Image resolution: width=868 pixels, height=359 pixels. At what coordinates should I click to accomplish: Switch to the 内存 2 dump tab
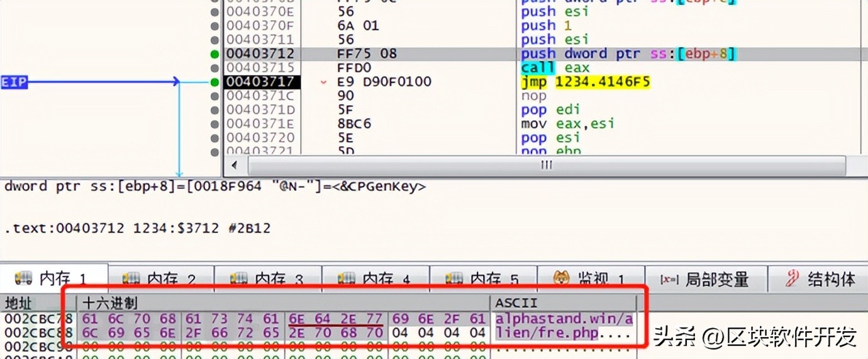click(x=160, y=278)
